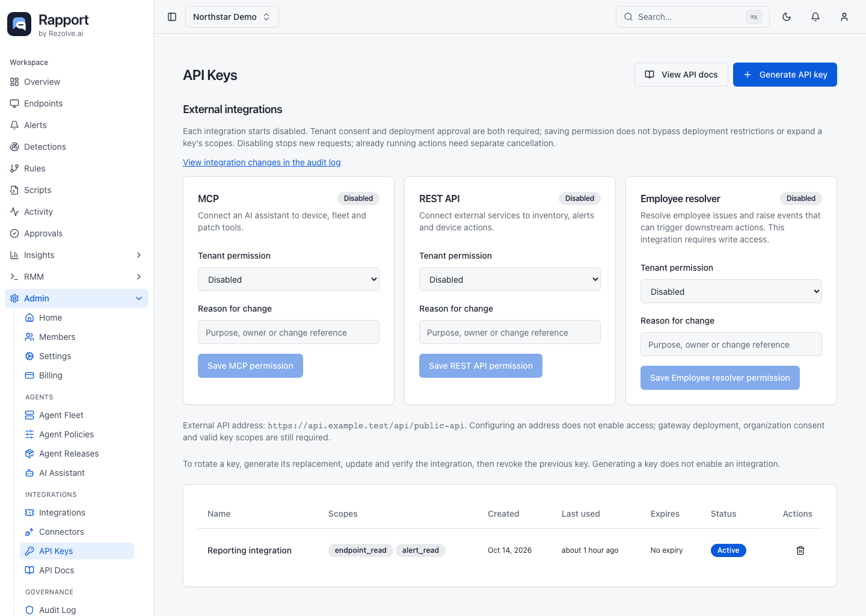
Task: Collapse the Admin section
Action: click(77, 298)
